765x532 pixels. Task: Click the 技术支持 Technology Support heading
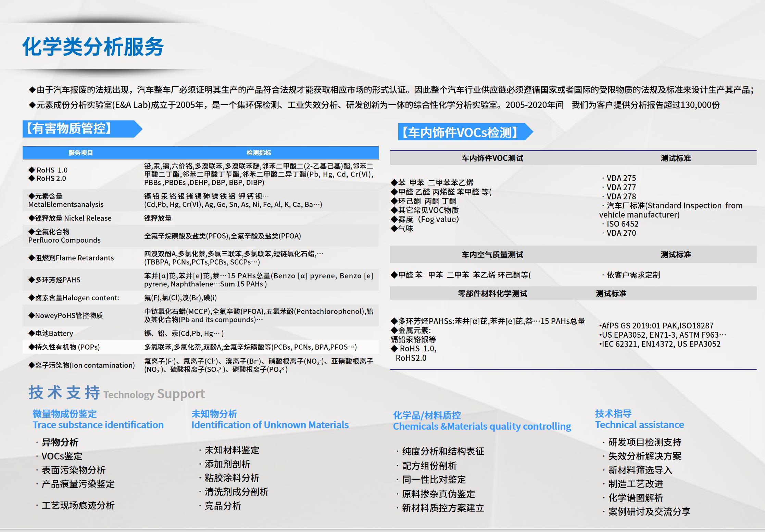coord(117,393)
